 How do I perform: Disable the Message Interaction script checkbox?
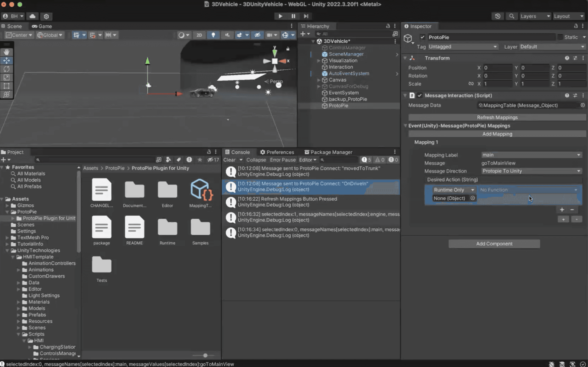click(419, 96)
